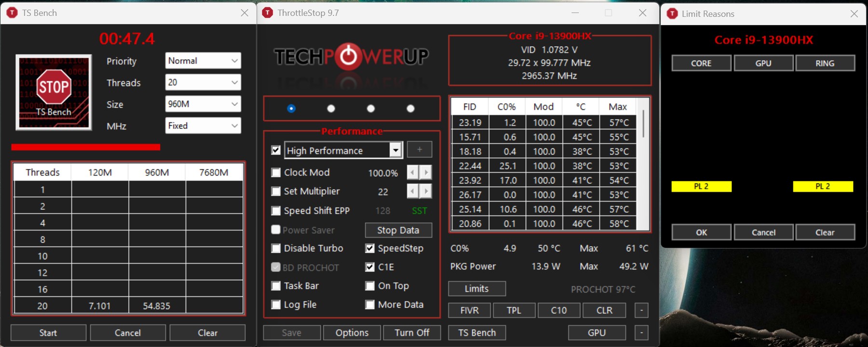Open the Size dropdown
This screenshot has width=868, height=347.
coord(203,104)
